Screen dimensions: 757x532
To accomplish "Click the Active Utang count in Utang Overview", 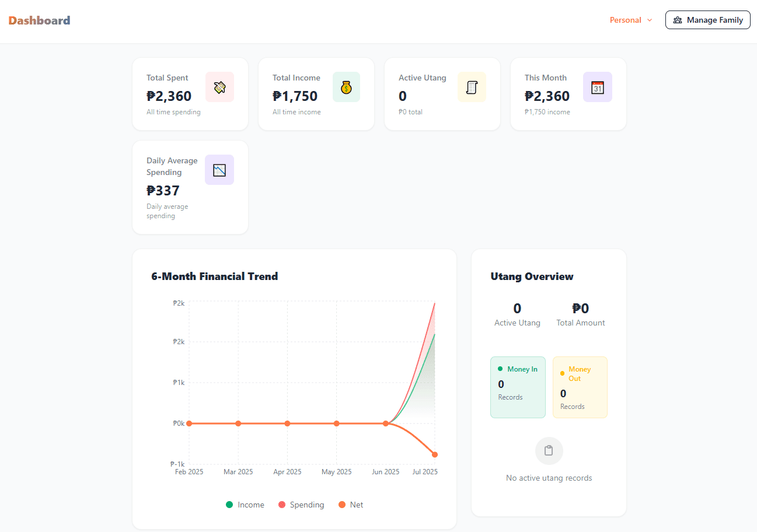I will click(517, 308).
